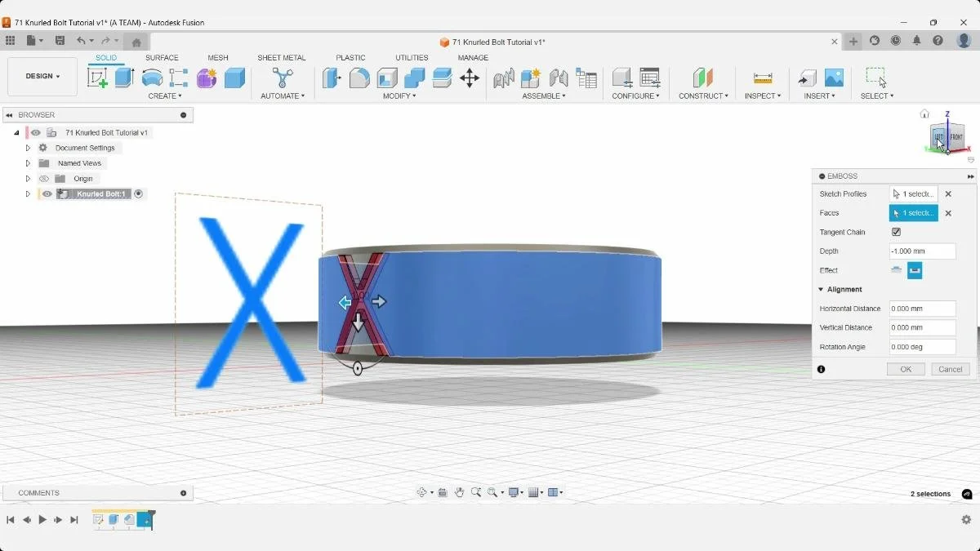Save the document with the floppy icon
This screenshot has height=551, width=980.
[x=60, y=41]
